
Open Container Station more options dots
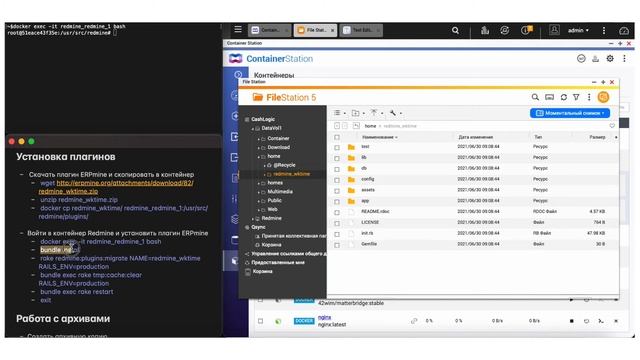[624, 59]
